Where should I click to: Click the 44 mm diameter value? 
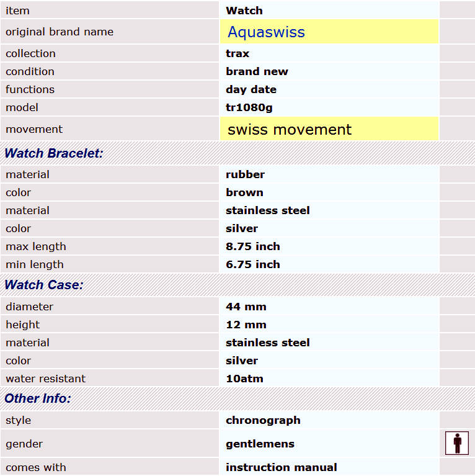[x=246, y=307]
